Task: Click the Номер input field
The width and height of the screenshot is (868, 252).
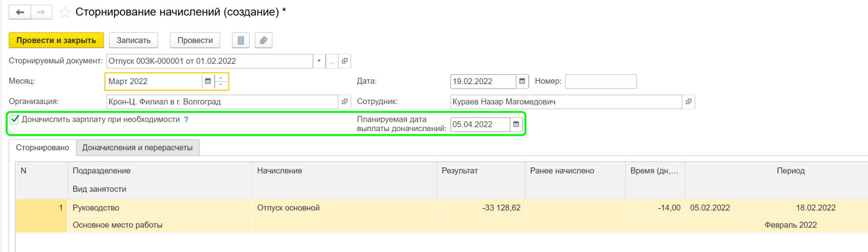Action: pos(600,81)
